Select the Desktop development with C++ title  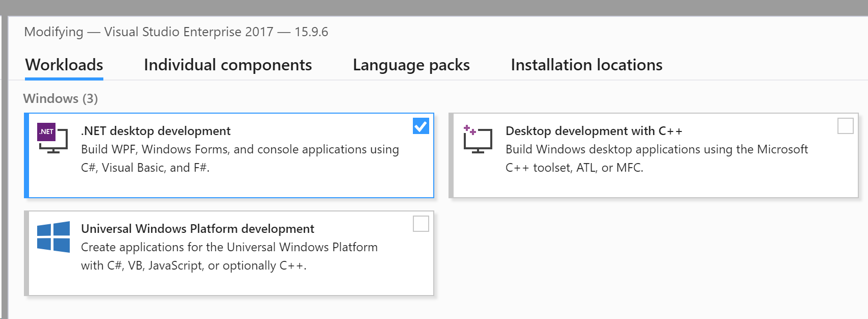click(x=594, y=131)
